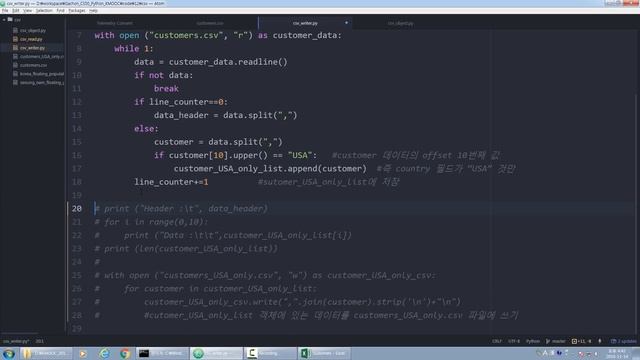Launch Google Chrome from taskbar

pos(125,353)
